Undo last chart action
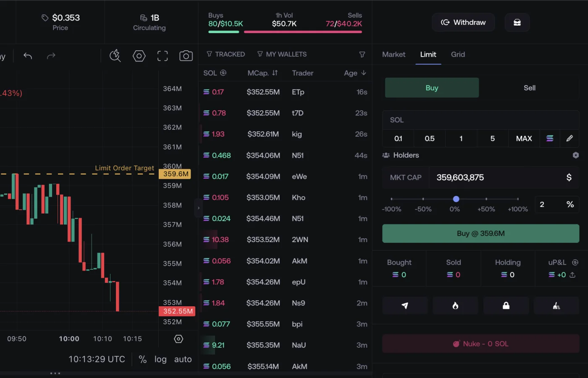This screenshot has height=378, width=588. click(x=28, y=56)
